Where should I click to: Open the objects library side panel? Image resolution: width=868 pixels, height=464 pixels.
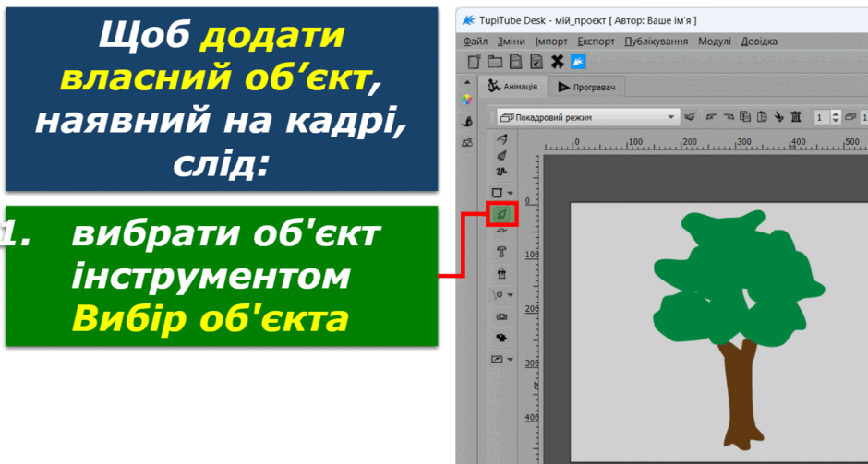[468, 143]
